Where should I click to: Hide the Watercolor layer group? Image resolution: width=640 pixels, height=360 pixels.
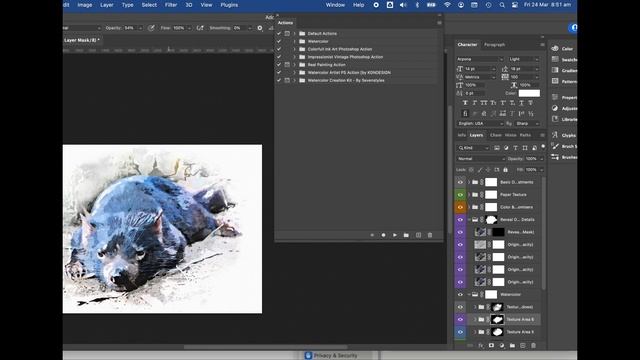point(460,295)
